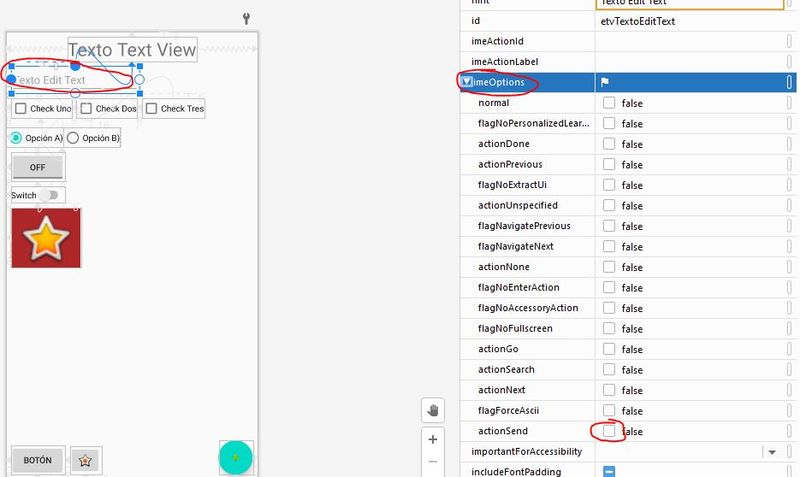Viewport: 800px width, 477px height.
Task: Zoom out with the minus button
Action: tap(433, 462)
